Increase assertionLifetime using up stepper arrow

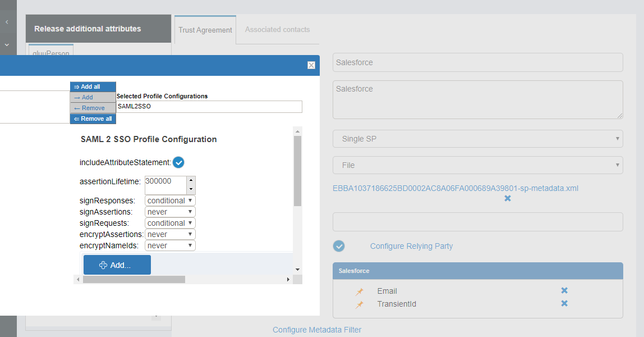coord(191,181)
